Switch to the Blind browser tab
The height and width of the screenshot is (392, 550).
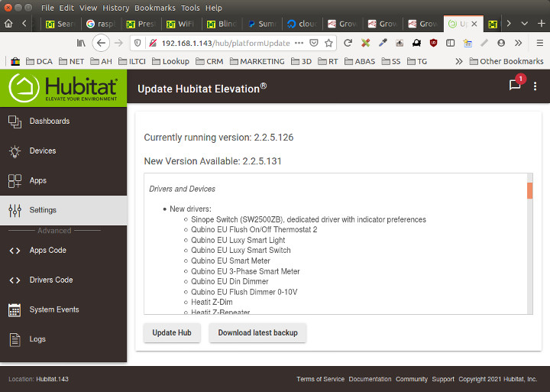[222, 24]
